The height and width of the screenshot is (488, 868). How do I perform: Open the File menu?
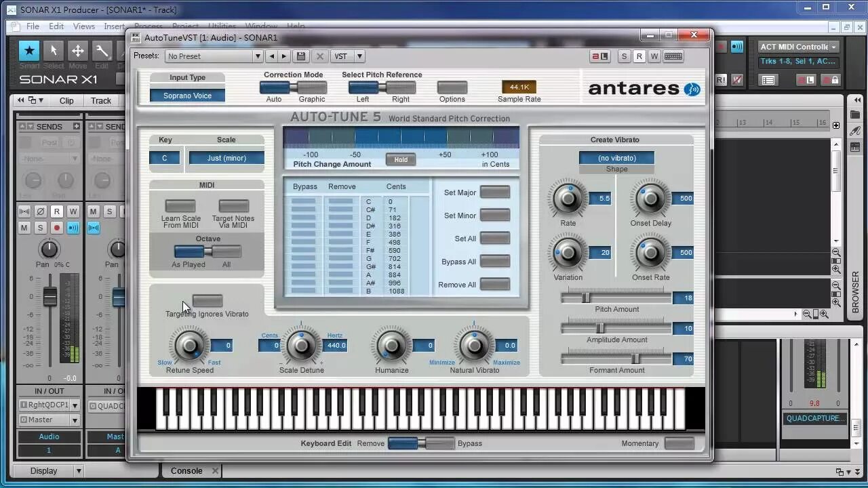[33, 26]
